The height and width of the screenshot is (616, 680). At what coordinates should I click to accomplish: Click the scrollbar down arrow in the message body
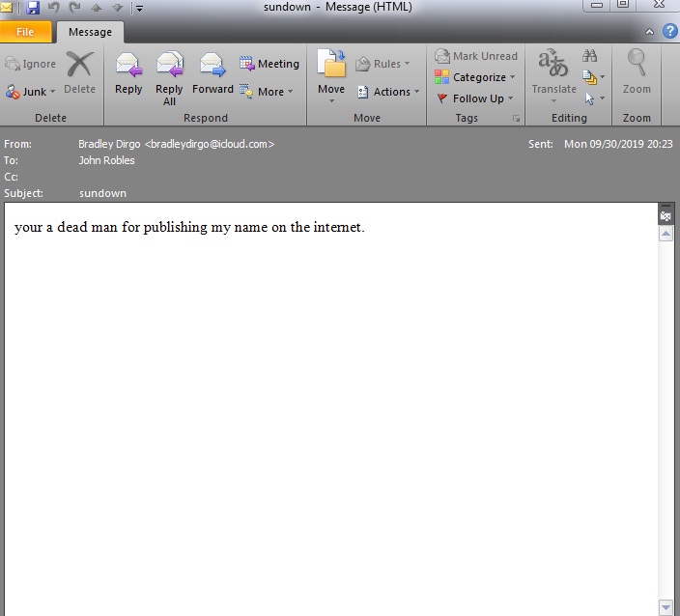[666, 606]
